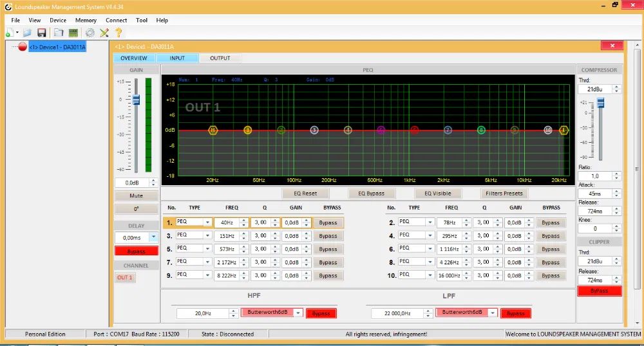Toggle Bypass for PEQ band 7

pos(328,262)
